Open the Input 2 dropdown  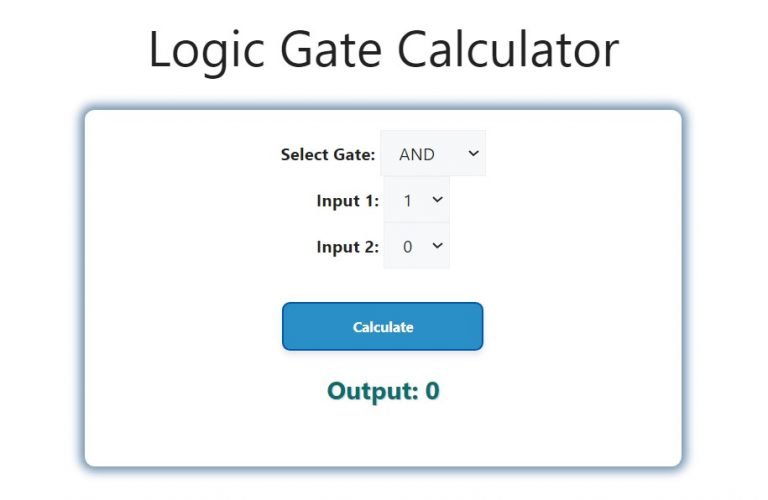click(x=417, y=246)
